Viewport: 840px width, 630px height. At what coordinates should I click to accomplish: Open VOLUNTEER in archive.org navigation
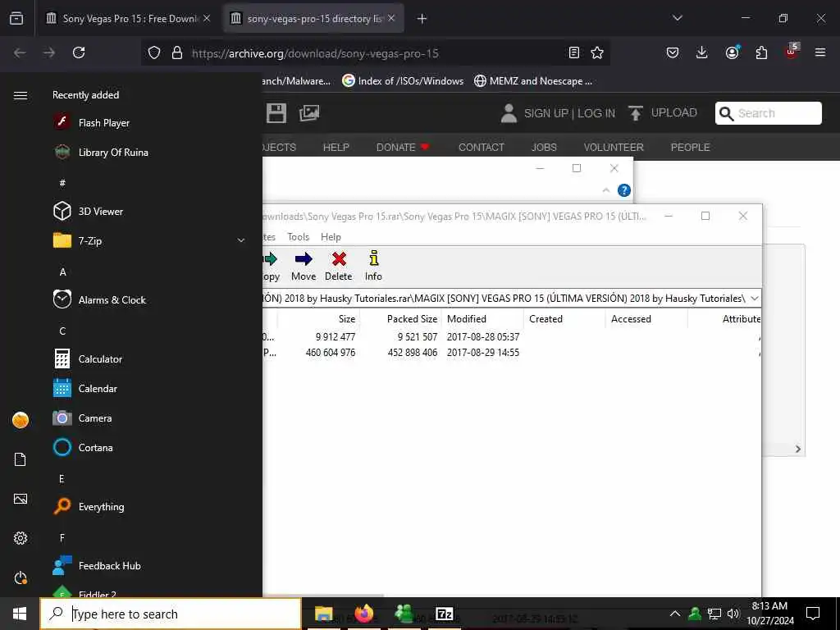pos(614,148)
